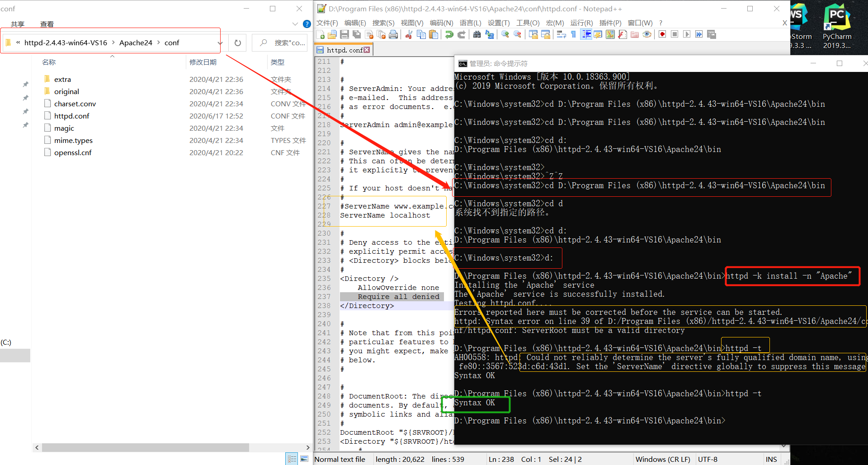This screenshot has width=868, height=465.
Task: Click the Copy toolbar icon
Action: pyautogui.click(x=421, y=34)
